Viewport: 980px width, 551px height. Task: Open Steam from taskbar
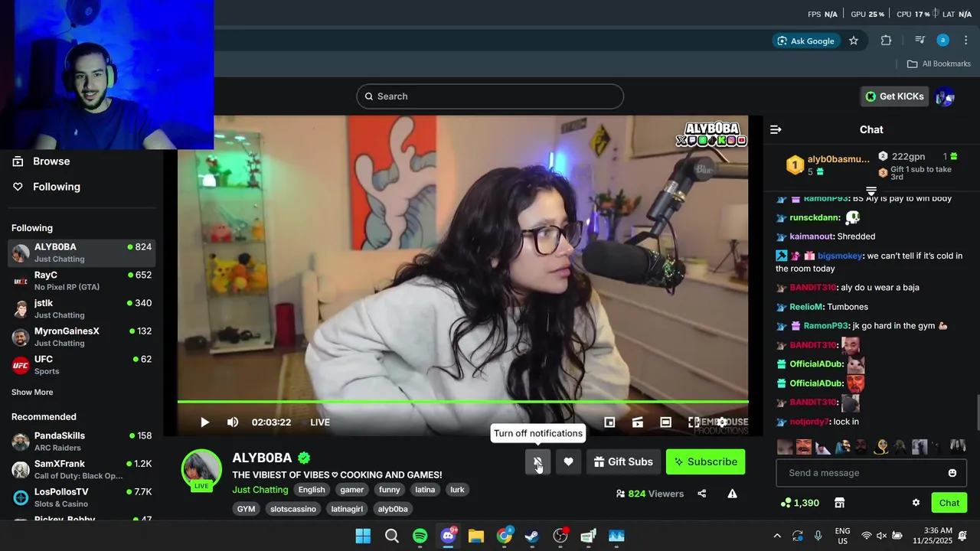[532, 536]
